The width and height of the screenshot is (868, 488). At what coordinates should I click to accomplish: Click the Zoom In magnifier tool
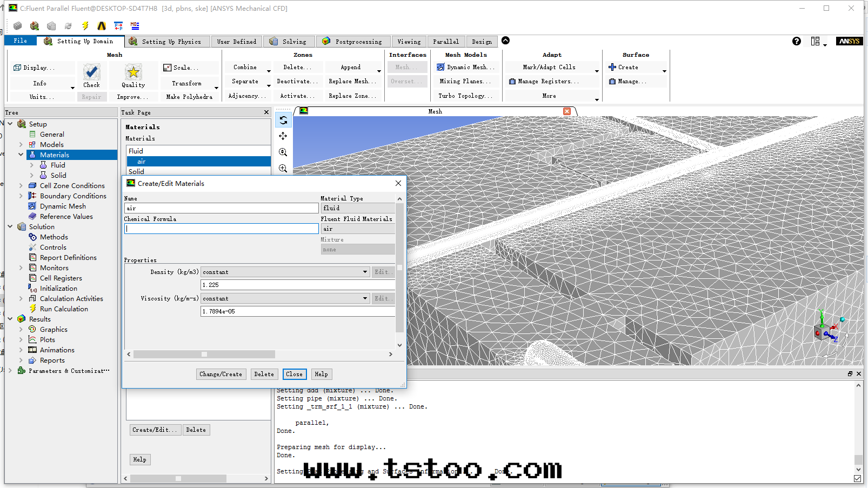click(283, 152)
